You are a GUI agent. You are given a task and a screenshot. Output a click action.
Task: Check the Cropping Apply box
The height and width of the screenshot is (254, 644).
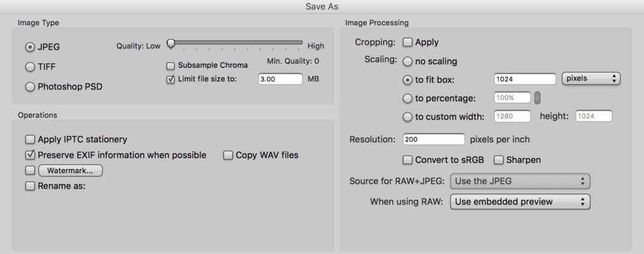[408, 42]
